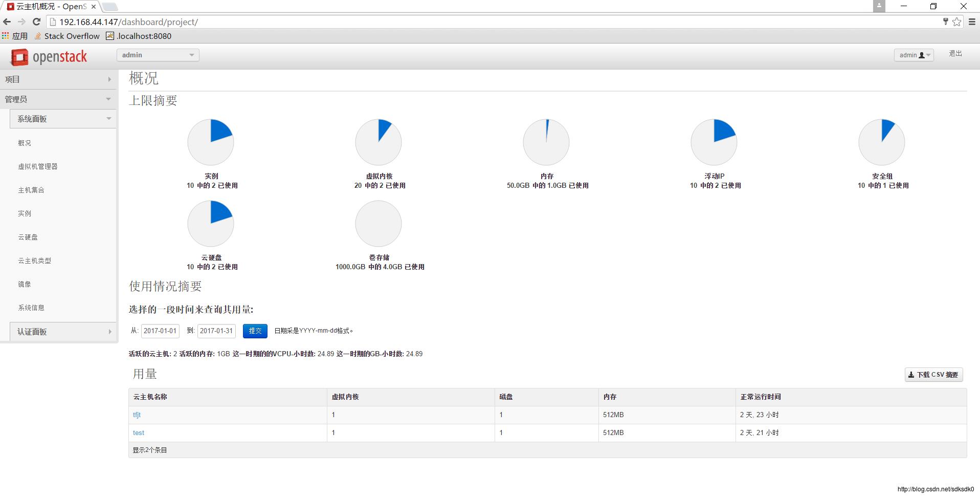Expand the 项目 sidebar section
This screenshot has height=498, width=980.
click(58, 79)
